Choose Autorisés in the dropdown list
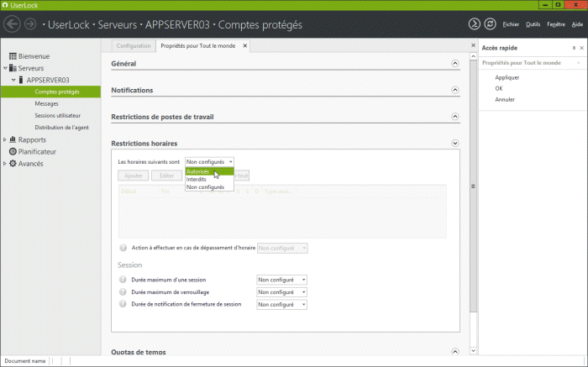This screenshot has width=588, height=367. point(209,171)
